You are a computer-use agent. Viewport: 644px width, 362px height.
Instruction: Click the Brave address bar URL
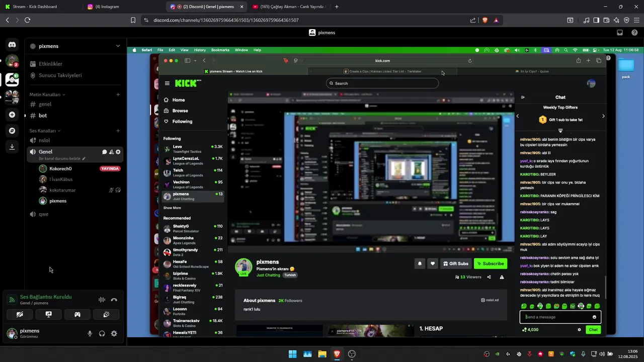click(x=226, y=20)
